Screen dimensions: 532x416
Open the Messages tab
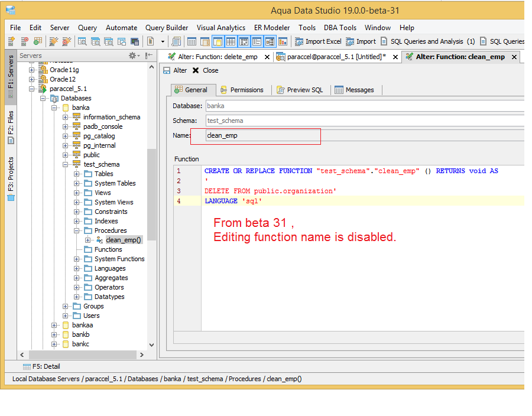[355, 90]
